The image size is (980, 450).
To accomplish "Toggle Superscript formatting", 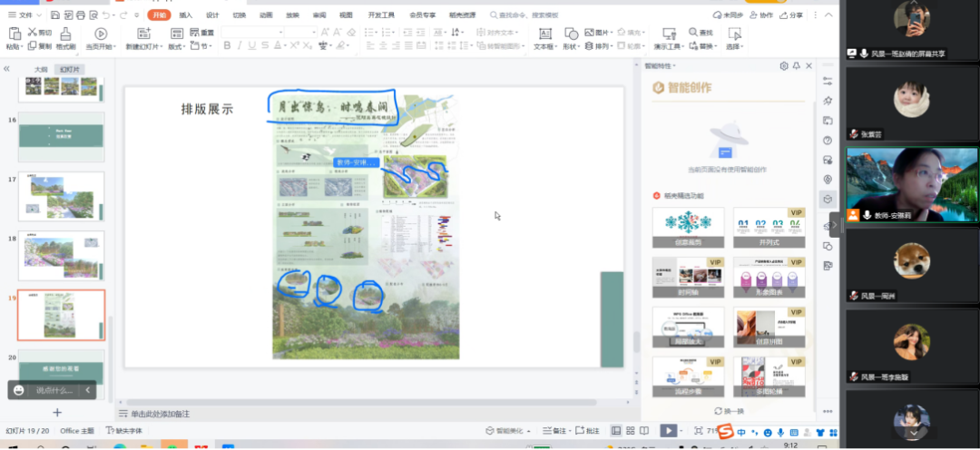I will coord(292,45).
